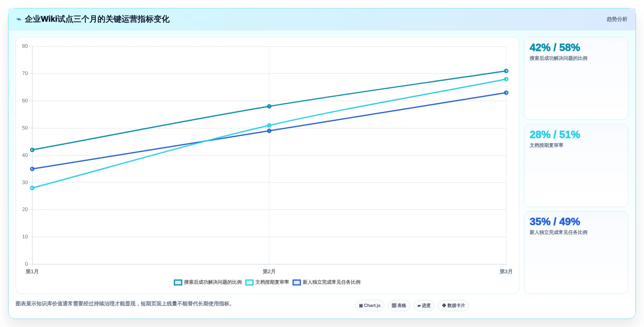644x327 pixels.
Task: Click the 第1月 point on the blue 新人 line
Action: point(32,169)
